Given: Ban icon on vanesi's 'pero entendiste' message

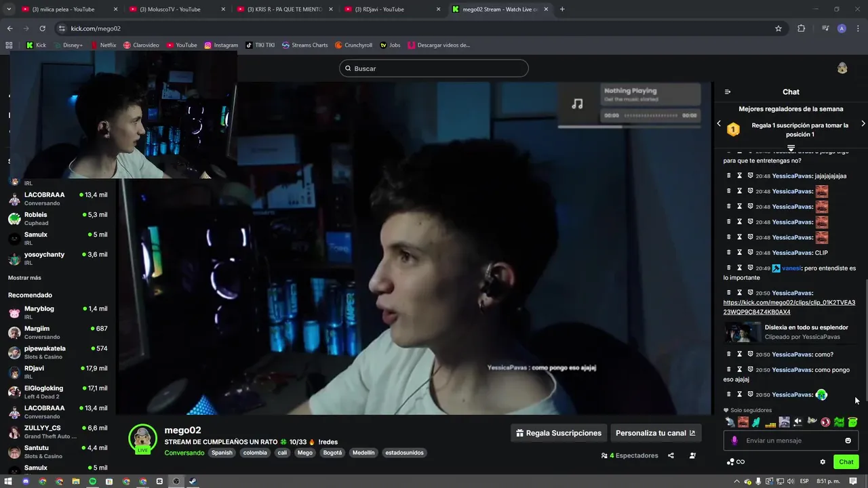Looking at the screenshot, I should pyautogui.click(x=751, y=268).
